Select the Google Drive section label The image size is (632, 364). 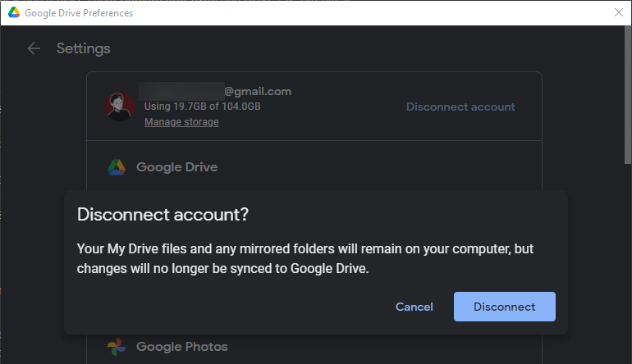pyautogui.click(x=176, y=167)
